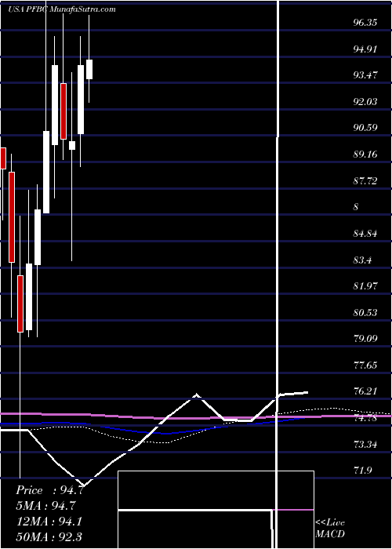Click the Price : 94.7 readout
The image size is (392, 549).
[49, 490]
